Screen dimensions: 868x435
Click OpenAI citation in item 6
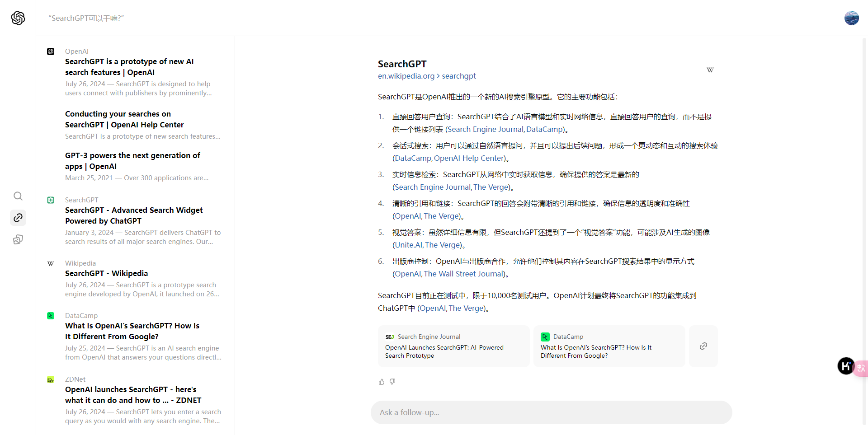[x=408, y=274]
